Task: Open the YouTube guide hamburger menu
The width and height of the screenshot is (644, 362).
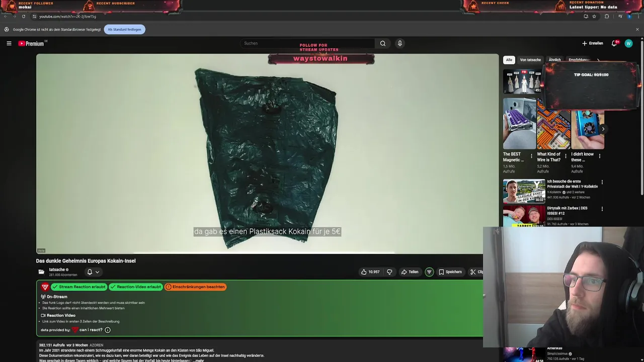Action: [x=9, y=43]
